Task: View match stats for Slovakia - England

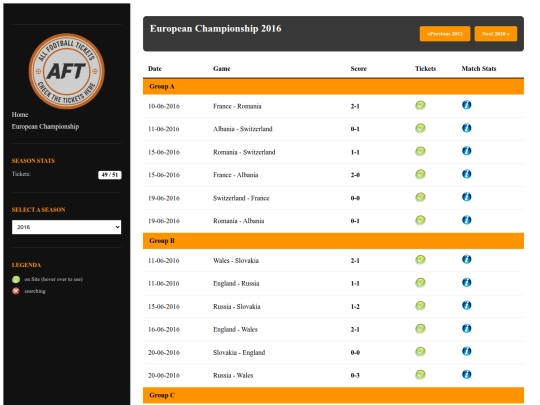Action: click(x=467, y=351)
